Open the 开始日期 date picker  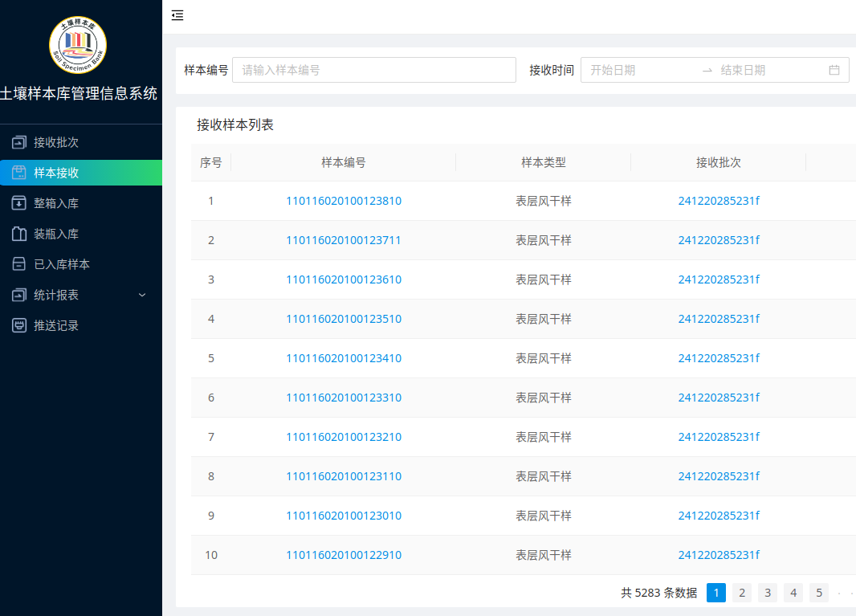point(634,70)
